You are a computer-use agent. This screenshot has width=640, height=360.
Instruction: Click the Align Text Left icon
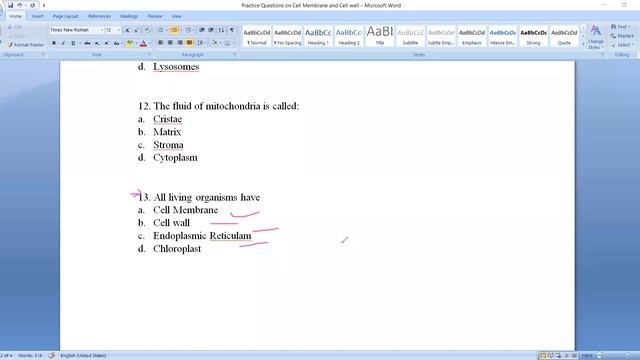pos(160,43)
